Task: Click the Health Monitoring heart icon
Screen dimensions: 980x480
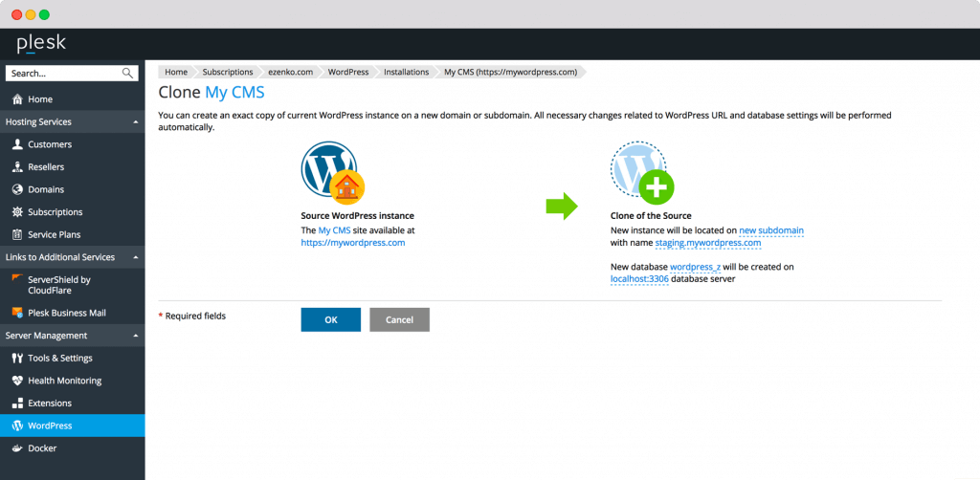Action: pyautogui.click(x=17, y=381)
